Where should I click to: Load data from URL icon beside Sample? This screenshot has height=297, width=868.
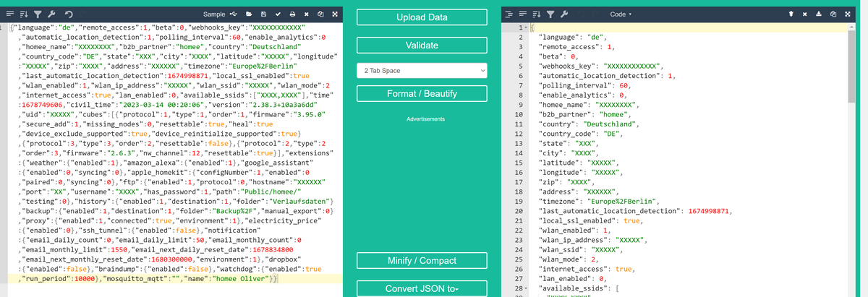(233, 14)
